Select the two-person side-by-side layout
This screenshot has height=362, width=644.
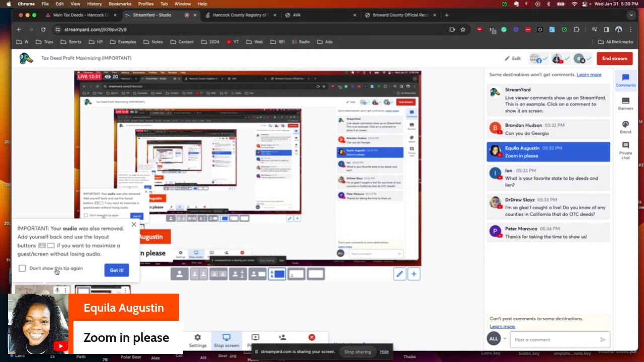click(199, 274)
